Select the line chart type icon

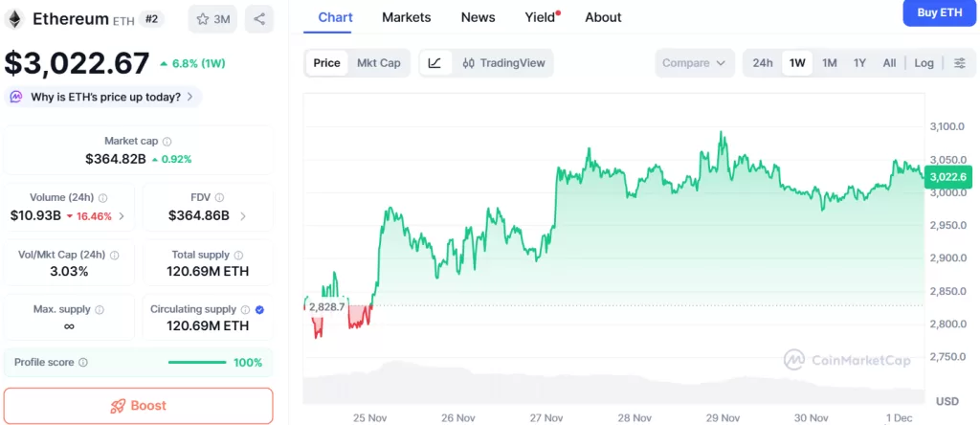click(434, 63)
